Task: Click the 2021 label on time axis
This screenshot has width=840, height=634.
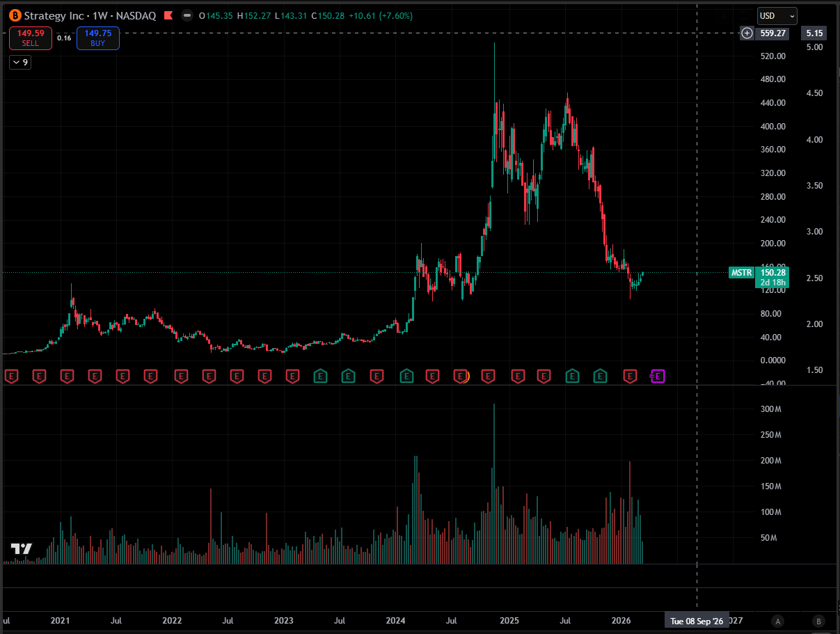Action: coord(61,620)
